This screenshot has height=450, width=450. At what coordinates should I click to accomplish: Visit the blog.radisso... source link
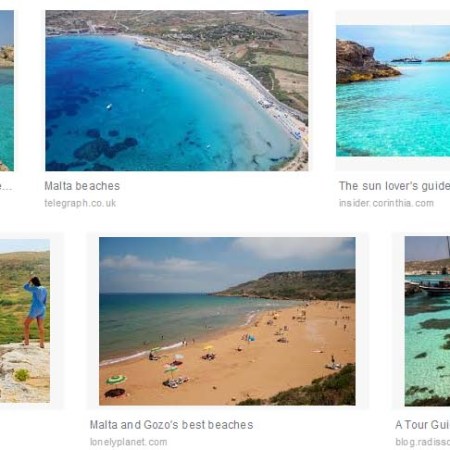coord(423,442)
